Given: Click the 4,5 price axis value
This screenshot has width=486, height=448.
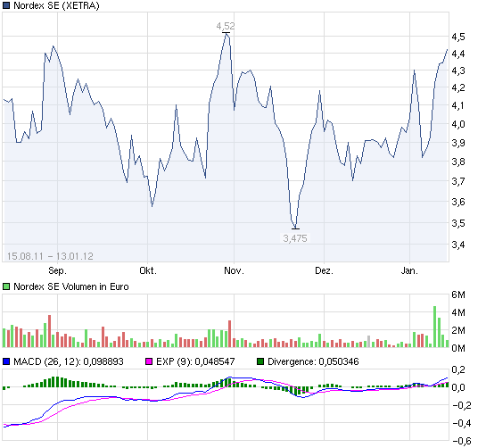Looking at the screenshot, I should 458,37.
